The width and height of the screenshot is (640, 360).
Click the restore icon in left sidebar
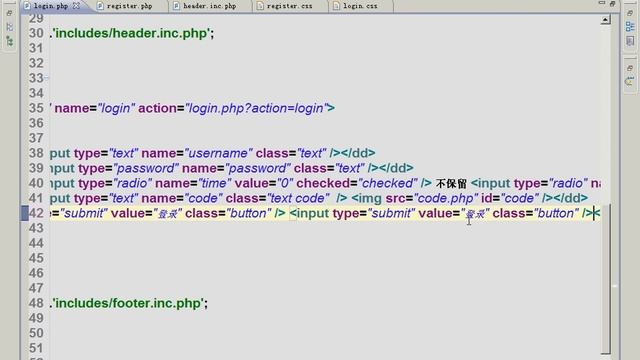(9, 13)
